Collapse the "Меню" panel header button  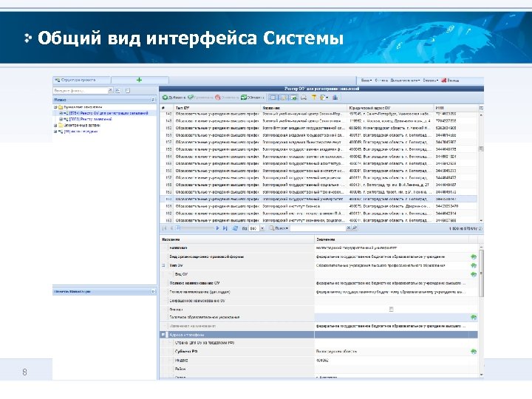point(153,100)
